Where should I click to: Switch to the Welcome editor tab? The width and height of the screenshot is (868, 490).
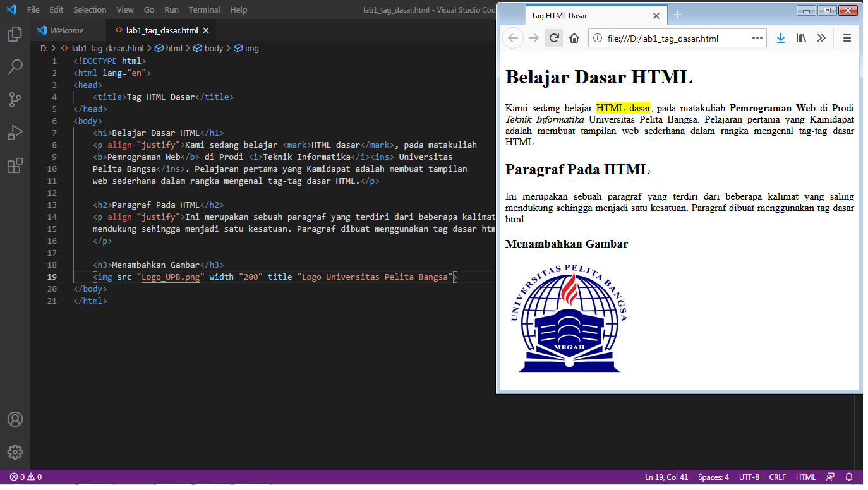point(67,30)
